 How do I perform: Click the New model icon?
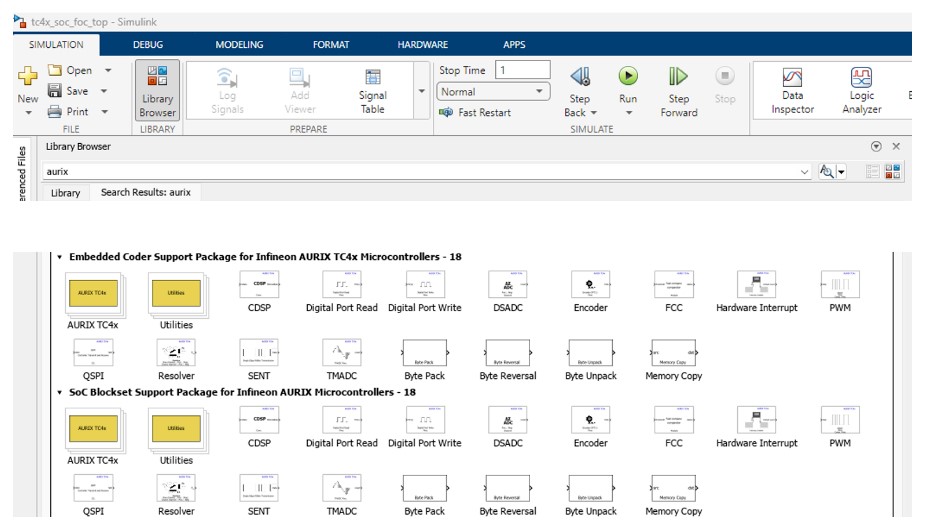pyautogui.click(x=27, y=76)
